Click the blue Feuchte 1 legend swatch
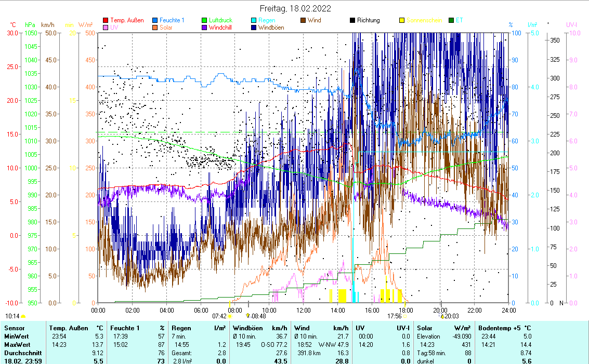Viewport: 589px width, 364px height. coord(155,21)
